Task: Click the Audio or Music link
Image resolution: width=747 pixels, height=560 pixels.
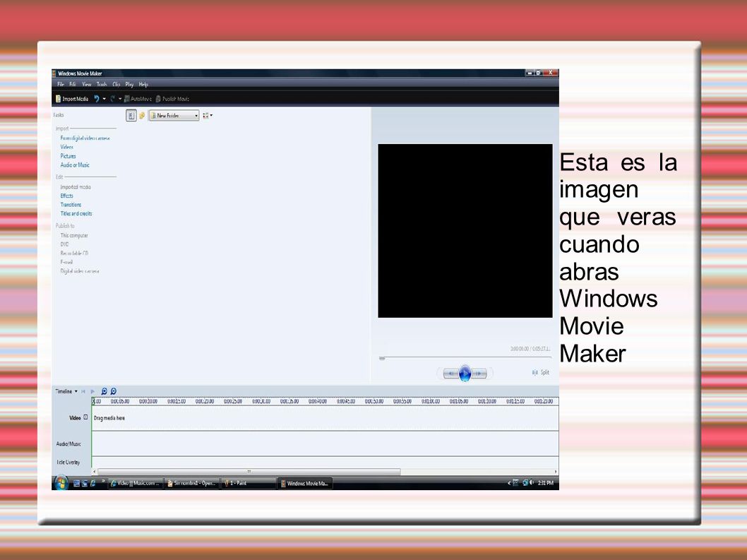Action: (x=75, y=165)
